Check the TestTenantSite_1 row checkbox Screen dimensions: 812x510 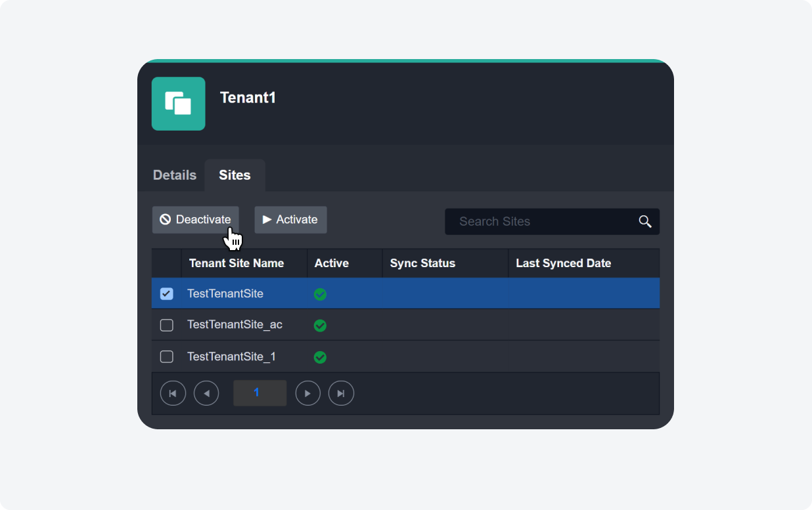[x=167, y=356]
